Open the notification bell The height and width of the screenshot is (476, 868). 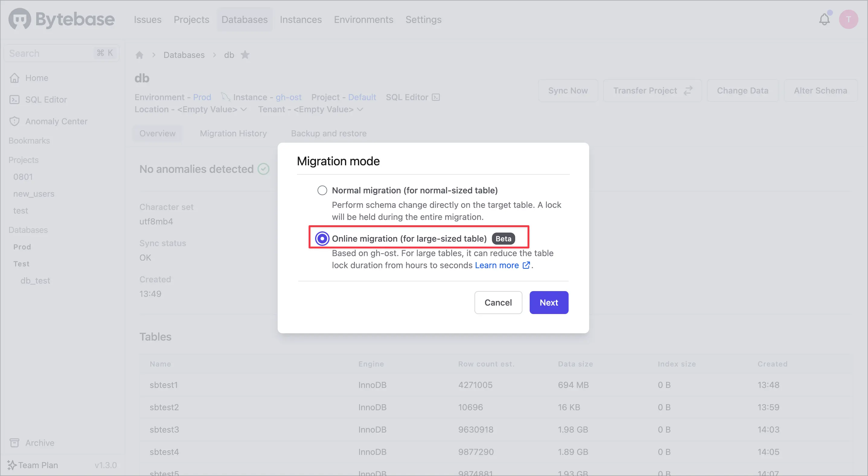824,19
